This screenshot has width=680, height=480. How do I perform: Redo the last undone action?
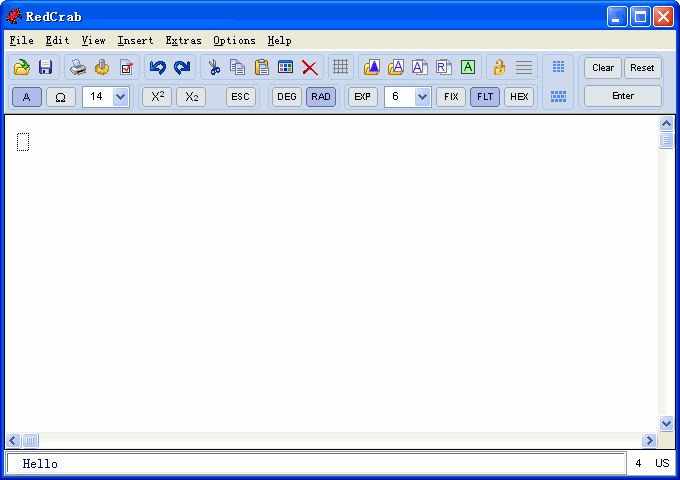(182, 67)
